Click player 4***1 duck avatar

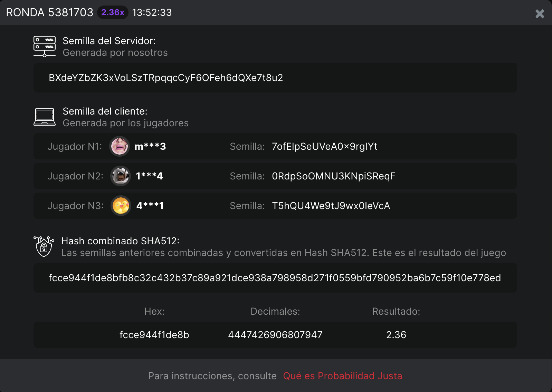pos(121,206)
